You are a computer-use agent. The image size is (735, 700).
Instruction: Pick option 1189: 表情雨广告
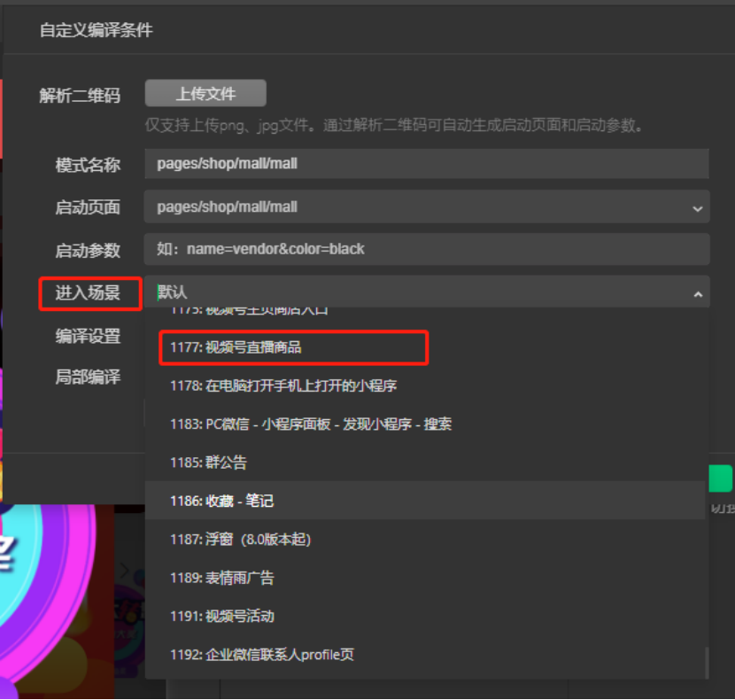424,578
